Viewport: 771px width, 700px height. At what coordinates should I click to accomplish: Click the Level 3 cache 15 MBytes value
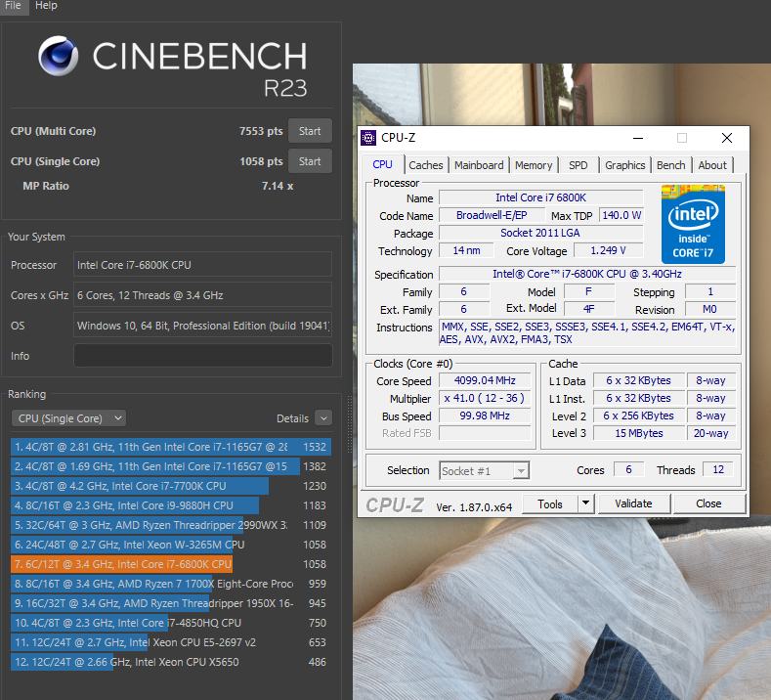(x=639, y=433)
